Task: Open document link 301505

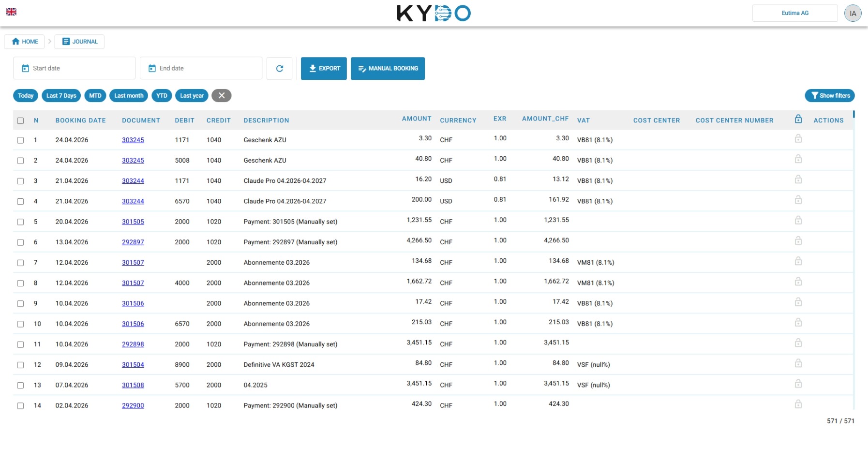Action: click(133, 222)
